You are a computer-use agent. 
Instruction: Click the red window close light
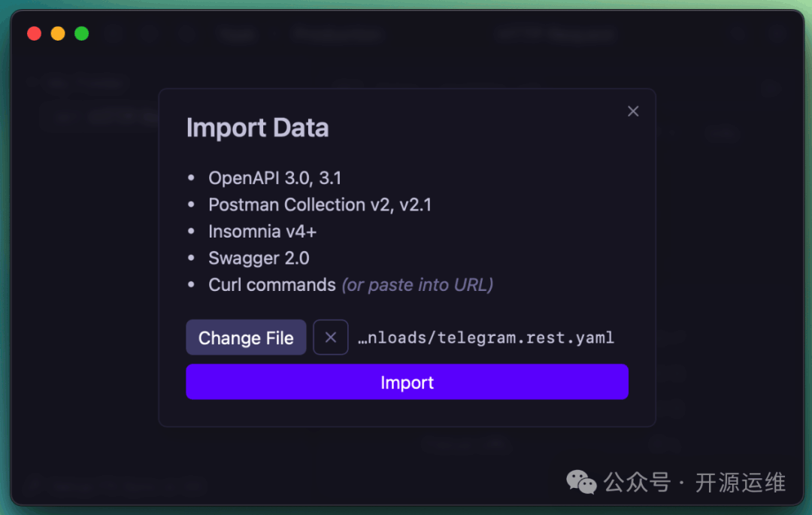coord(34,34)
